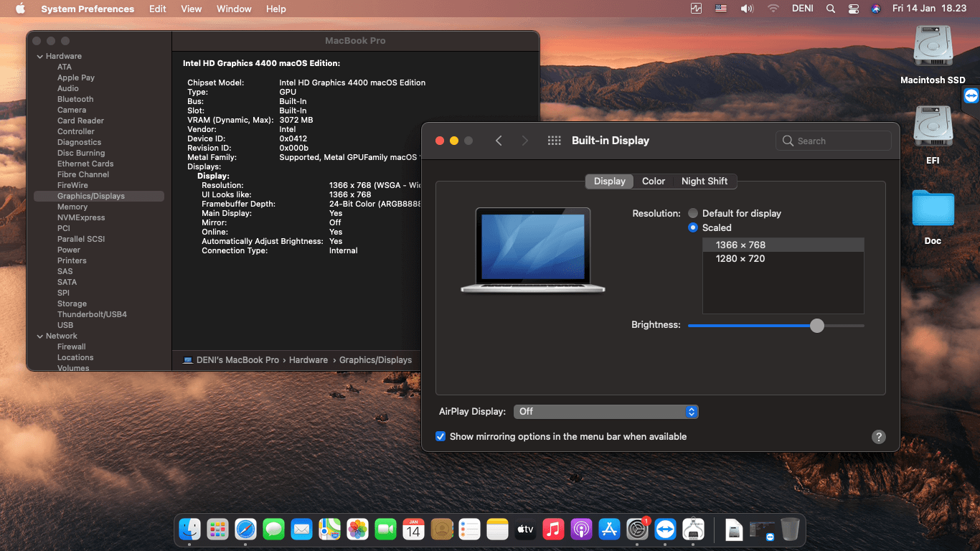The height and width of the screenshot is (551, 980).
Task: Open Maps from the Dock
Action: 329,529
